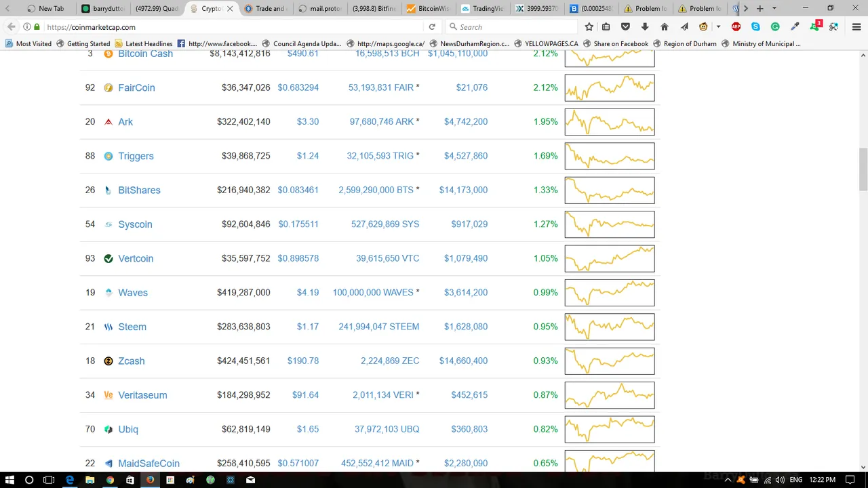Viewport: 868px width, 488px height.
Task: Show site information icon in address bar
Action: [x=27, y=27]
